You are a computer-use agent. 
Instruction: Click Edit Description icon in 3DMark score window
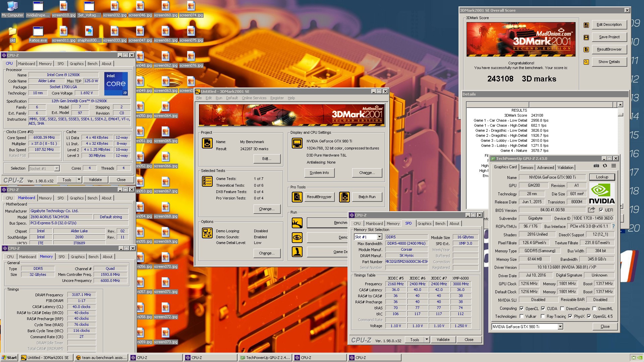coord(586,25)
